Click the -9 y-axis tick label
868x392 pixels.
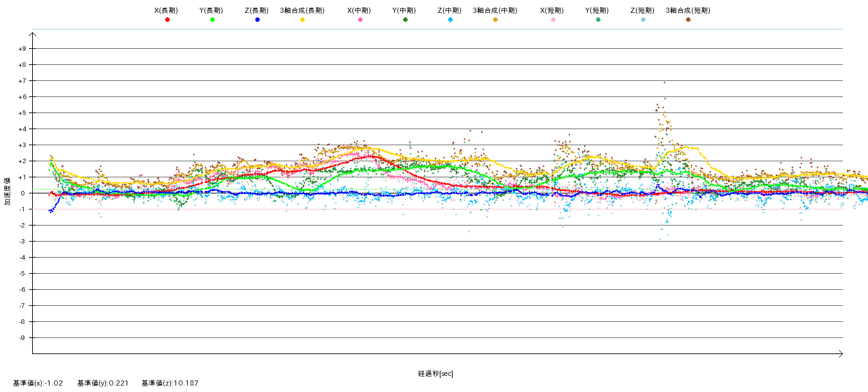coord(23,338)
